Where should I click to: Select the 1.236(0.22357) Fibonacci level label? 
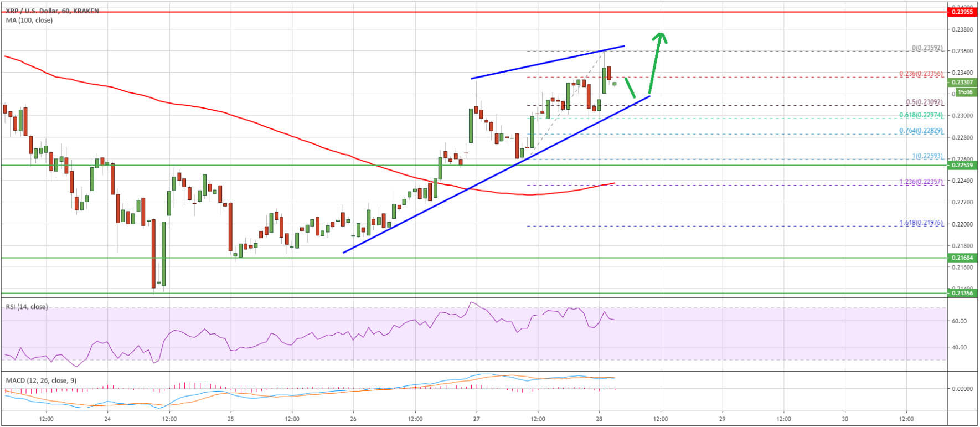point(921,182)
